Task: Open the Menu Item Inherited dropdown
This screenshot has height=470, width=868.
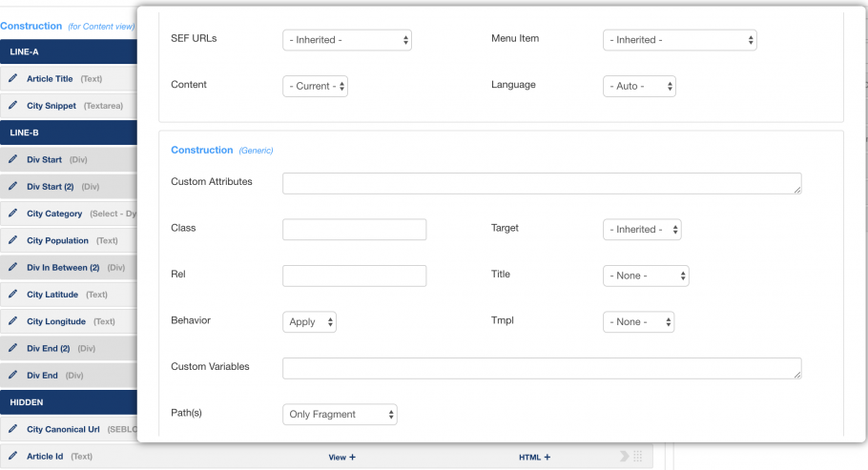Action: click(680, 40)
